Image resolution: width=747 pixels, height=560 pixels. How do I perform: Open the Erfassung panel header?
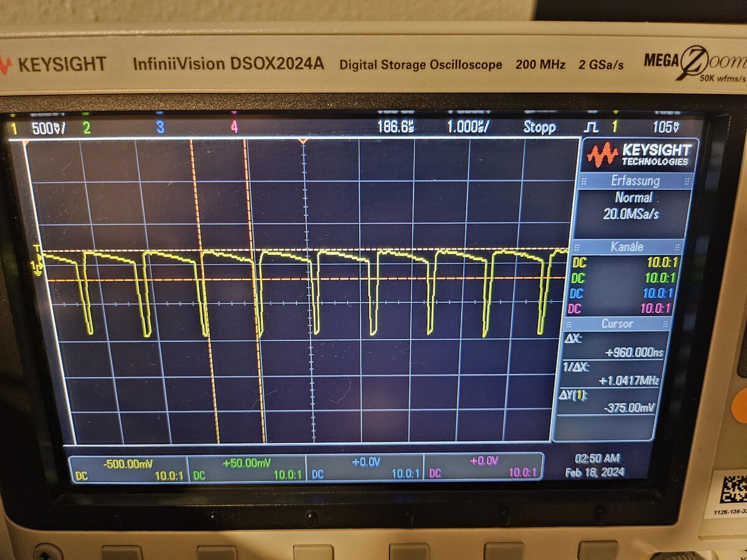pyautogui.click(x=635, y=182)
